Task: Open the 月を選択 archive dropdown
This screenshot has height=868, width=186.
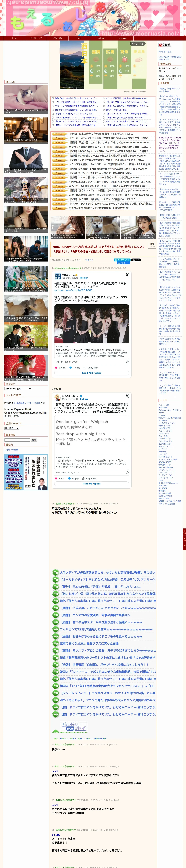Action: [11, 428]
